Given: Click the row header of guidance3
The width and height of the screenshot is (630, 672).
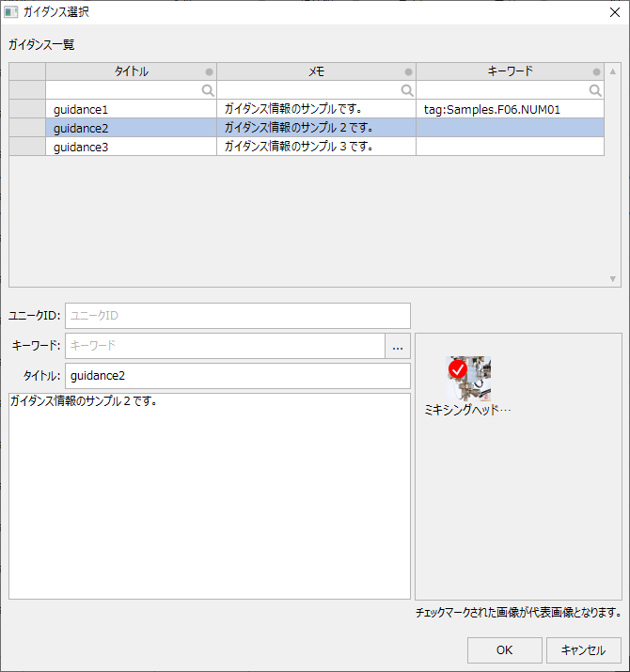Looking at the screenshot, I should (x=27, y=147).
